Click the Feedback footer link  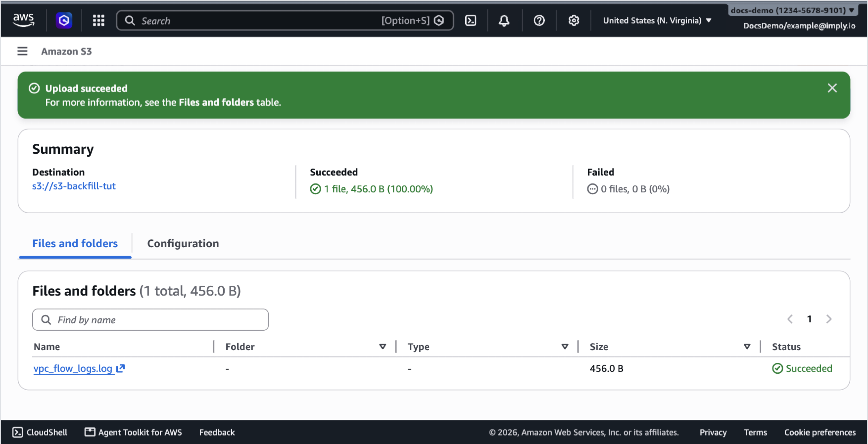(217, 432)
